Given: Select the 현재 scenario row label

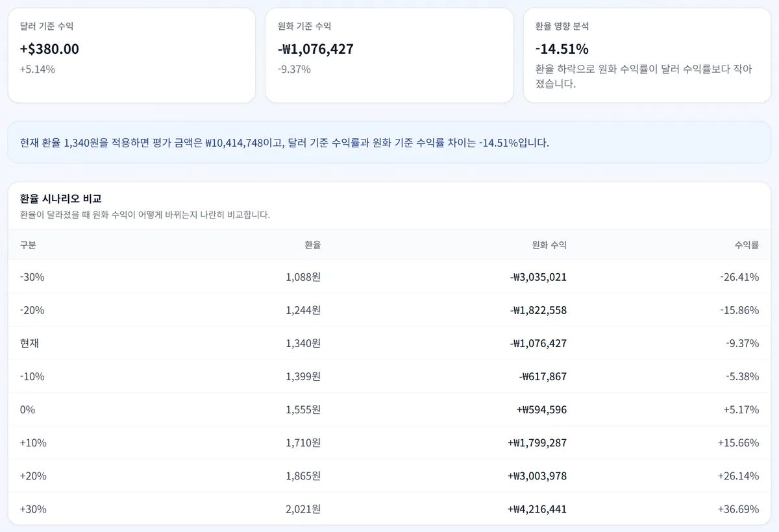Looking at the screenshot, I should coord(29,343).
